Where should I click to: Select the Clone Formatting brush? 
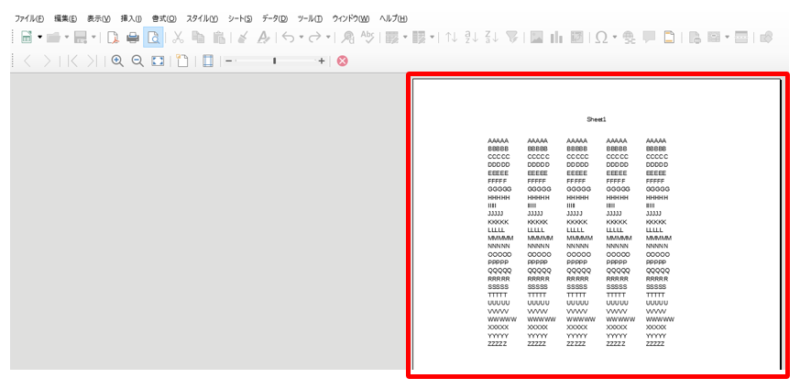pyautogui.click(x=243, y=37)
